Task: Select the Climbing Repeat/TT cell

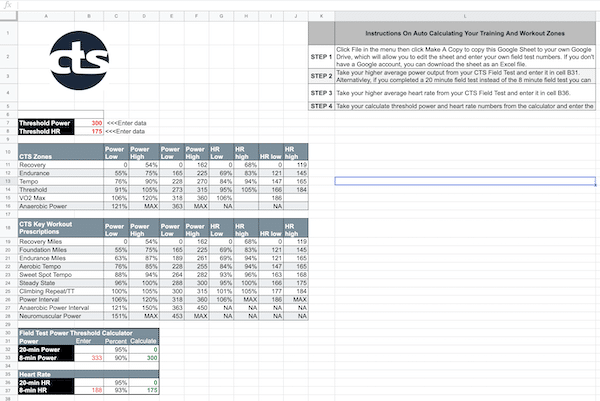Action: pyautogui.click(x=60, y=291)
